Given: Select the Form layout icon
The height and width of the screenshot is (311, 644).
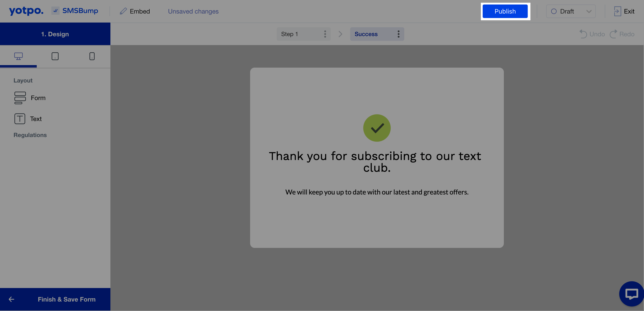Looking at the screenshot, I should pos(20,98).
